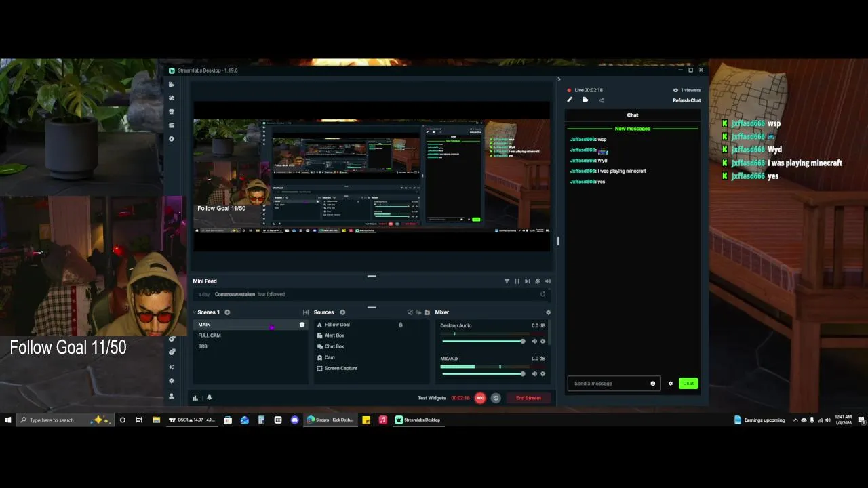Image resolution: width=868 pixels, height=488 pixels.
Task: Skip the current alert in Mini Feed
Action: [527, 281]
